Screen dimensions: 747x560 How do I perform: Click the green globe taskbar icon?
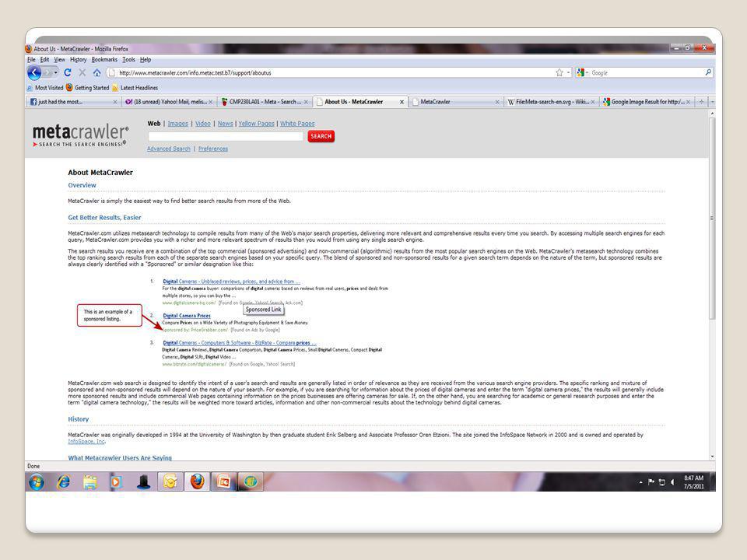tap(251, 482)
